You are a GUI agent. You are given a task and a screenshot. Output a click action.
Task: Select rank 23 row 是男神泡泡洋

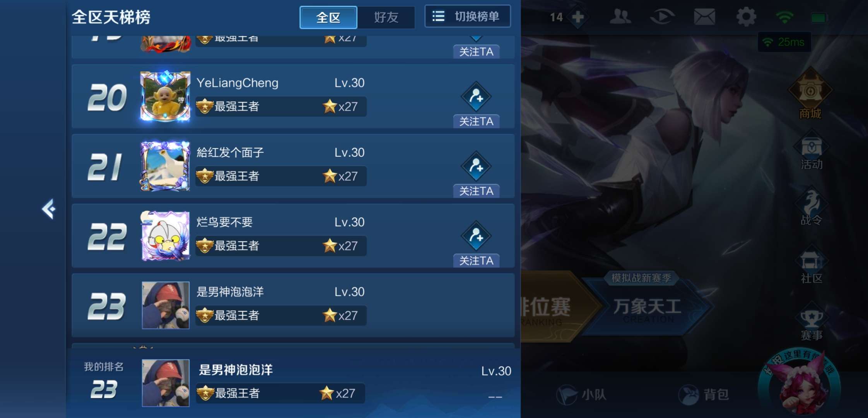[293, 305]
